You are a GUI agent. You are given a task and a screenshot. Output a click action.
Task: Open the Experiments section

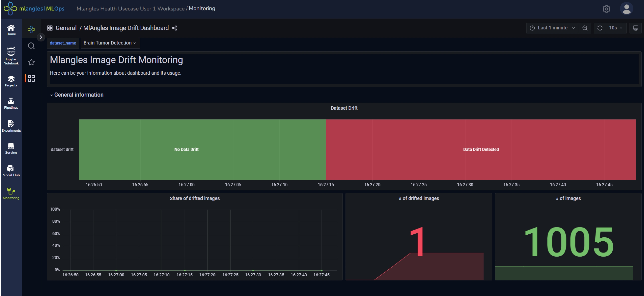click(11, 126)
